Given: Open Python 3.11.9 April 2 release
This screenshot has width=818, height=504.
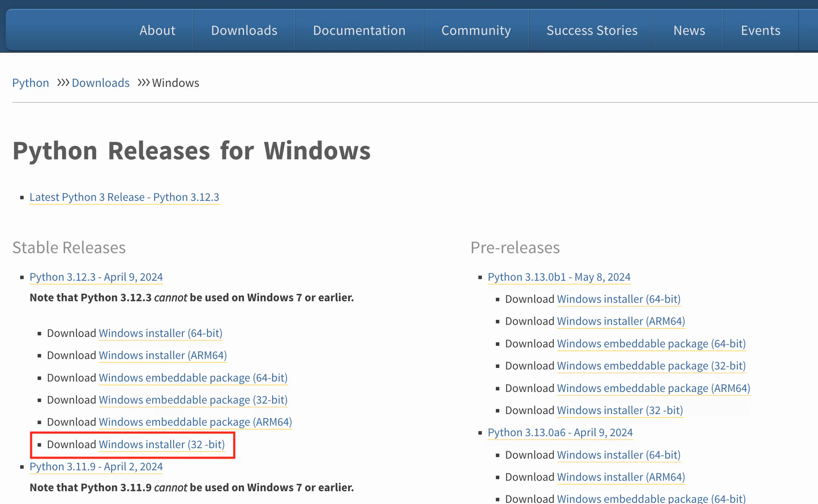Looking at the screenshot, I should [96, 467].
